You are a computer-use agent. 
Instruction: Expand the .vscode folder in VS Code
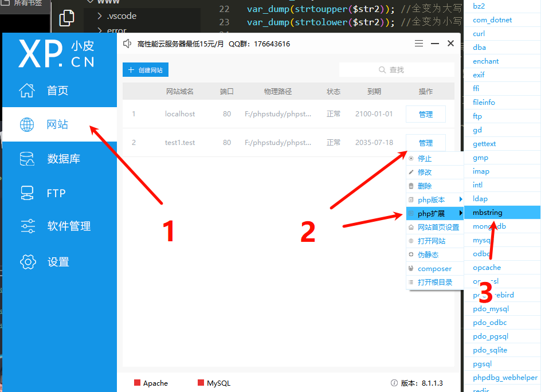[100, 16]
